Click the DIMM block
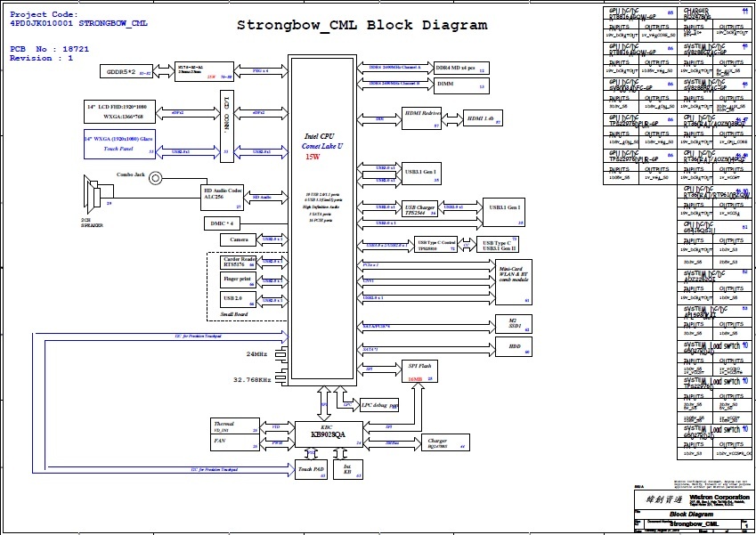 pos(461,85)
